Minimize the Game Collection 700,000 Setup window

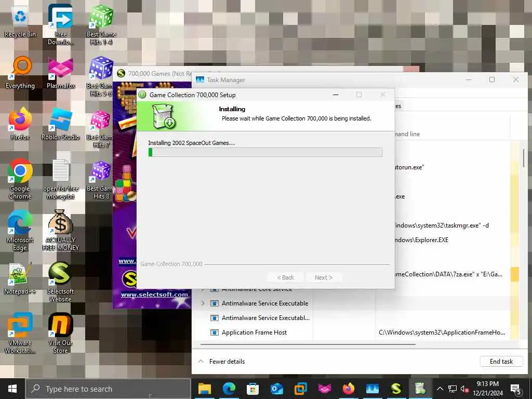pyautogui.click(x=336, y=95)
